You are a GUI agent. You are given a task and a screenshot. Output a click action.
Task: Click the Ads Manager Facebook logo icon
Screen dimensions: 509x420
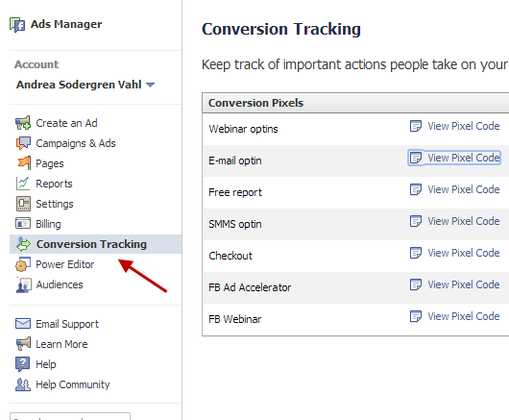point(17,25)
